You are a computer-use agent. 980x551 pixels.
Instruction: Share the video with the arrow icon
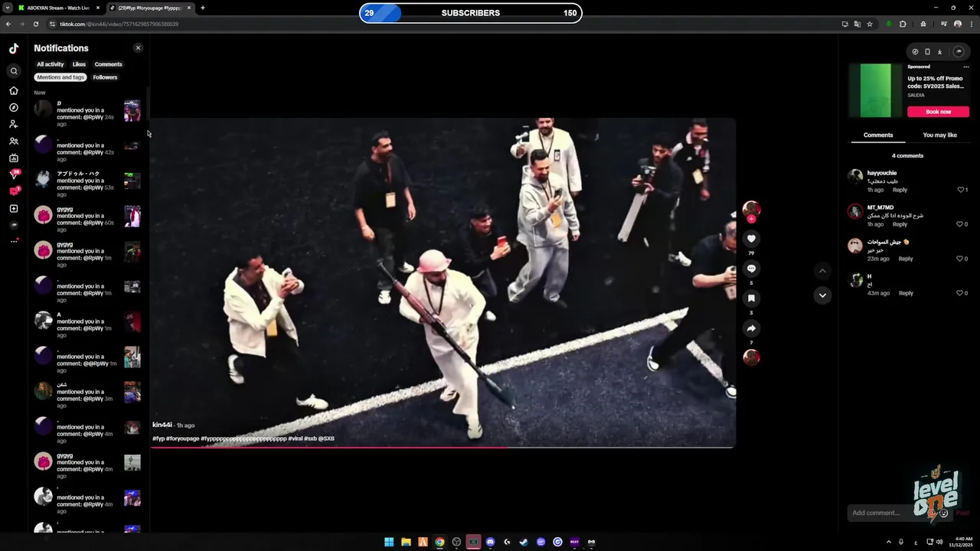pyautogui.click(x=751, y=328)
